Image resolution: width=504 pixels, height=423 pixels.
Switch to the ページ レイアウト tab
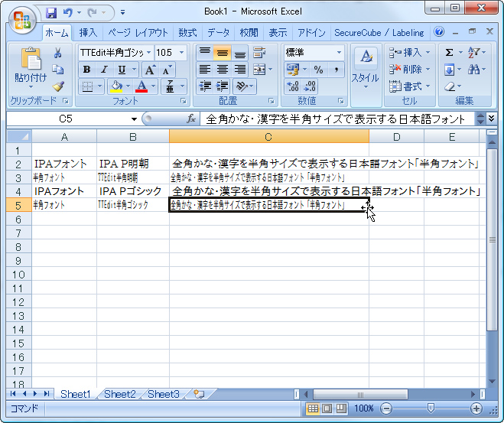[x=138, y=32]
